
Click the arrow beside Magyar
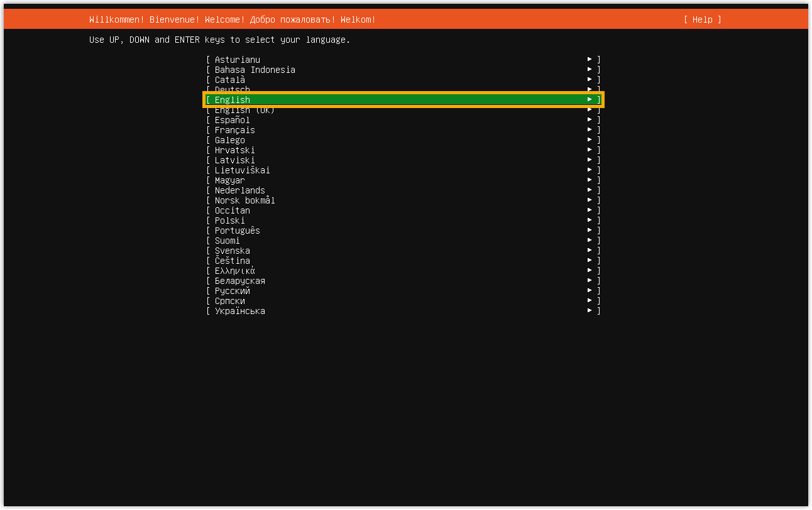pos(590,180)
